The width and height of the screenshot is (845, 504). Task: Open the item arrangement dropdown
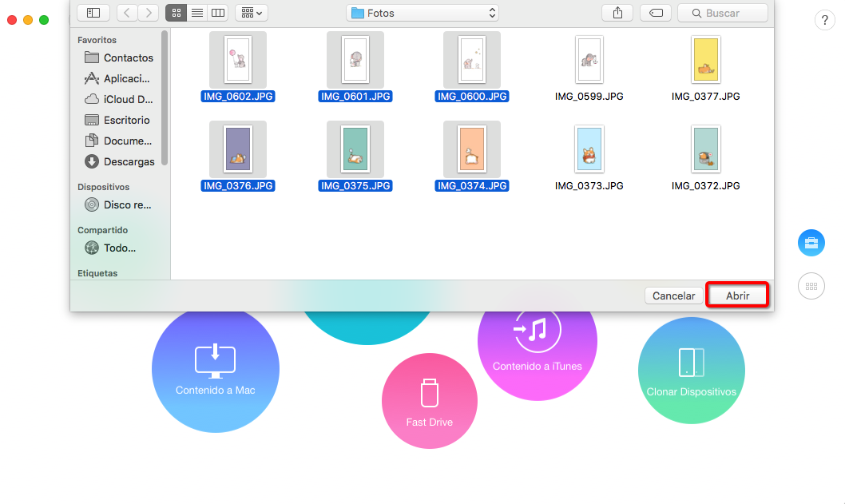coord(252,13)
